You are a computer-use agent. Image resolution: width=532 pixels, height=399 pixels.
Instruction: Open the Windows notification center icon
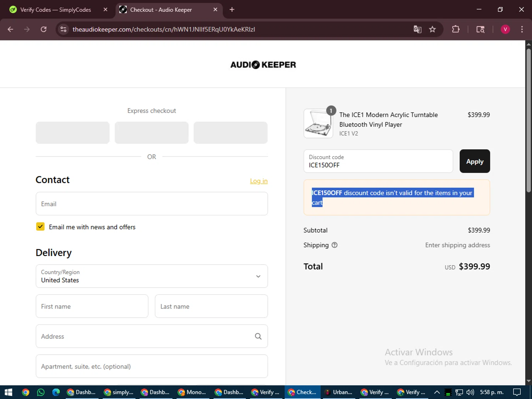pyautogui.click(x=517, y=392)
